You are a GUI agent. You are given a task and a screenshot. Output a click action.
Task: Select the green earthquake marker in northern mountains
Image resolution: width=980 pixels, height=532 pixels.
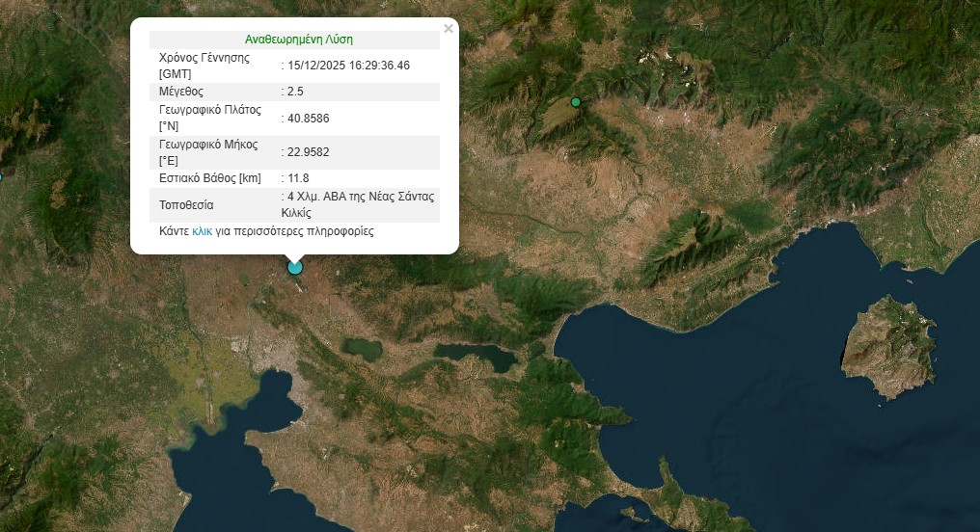[576, 102]
